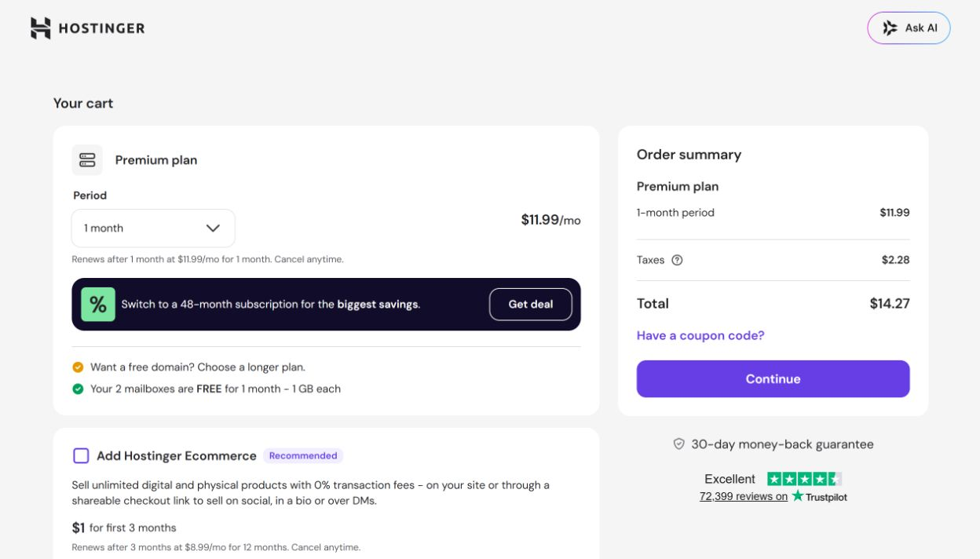Click the green checkmark beside mailboxes note
Screen dimensions: 980x559
click(78, 389)
